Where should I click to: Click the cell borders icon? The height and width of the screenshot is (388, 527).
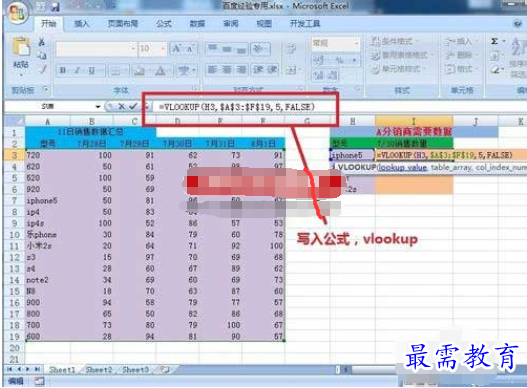[x=115, y=71]
